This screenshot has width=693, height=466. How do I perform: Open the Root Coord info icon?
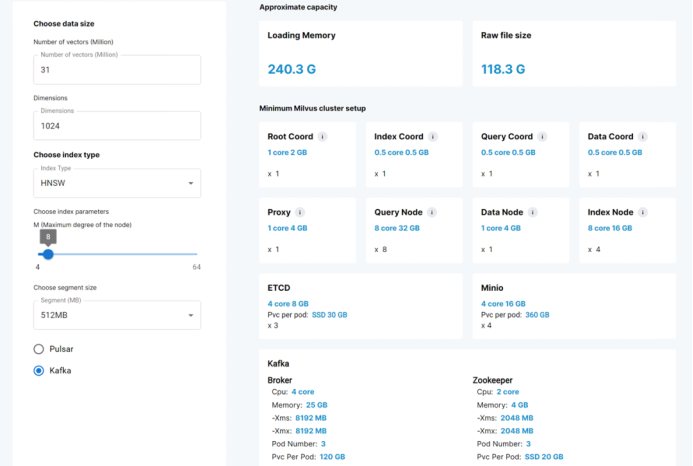pyautogui.click(x=323, y=137)
